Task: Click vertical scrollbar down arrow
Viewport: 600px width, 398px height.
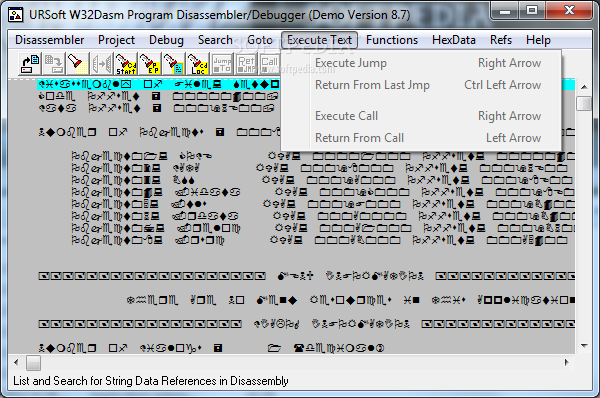Action: click(584, 346)
